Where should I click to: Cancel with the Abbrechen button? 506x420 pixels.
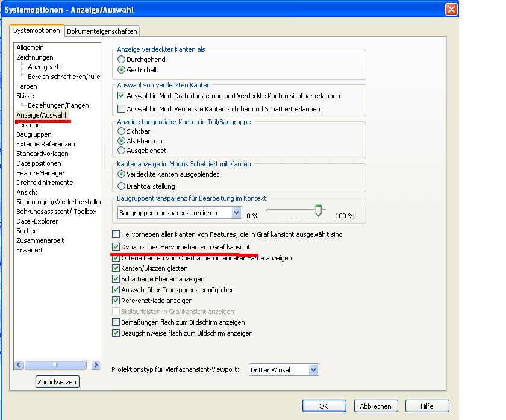(376, 406)
